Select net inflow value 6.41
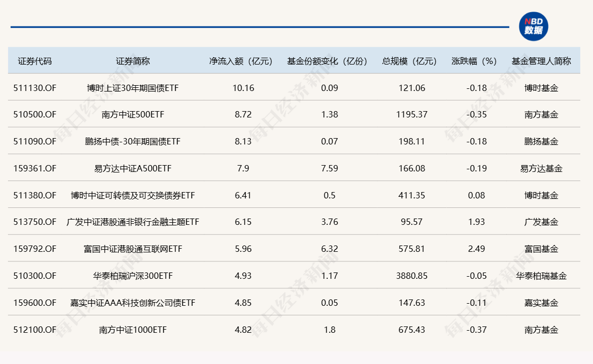 (x=243, y=195)
